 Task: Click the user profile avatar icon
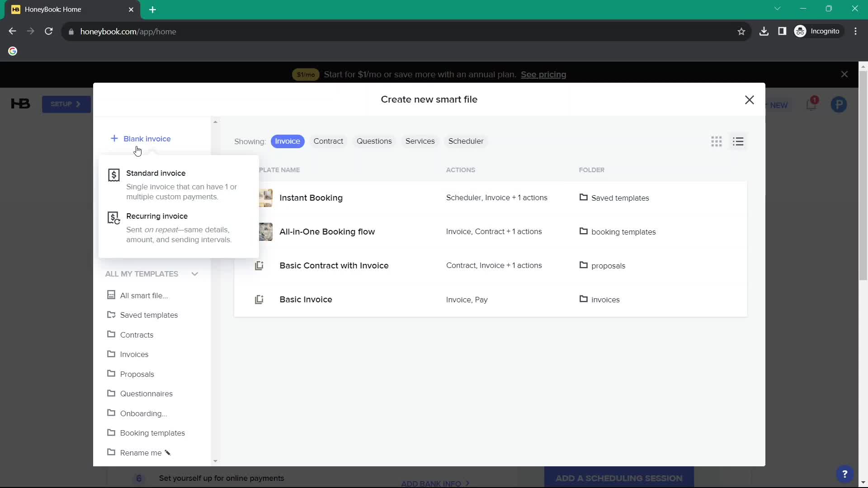pos(840,104)
